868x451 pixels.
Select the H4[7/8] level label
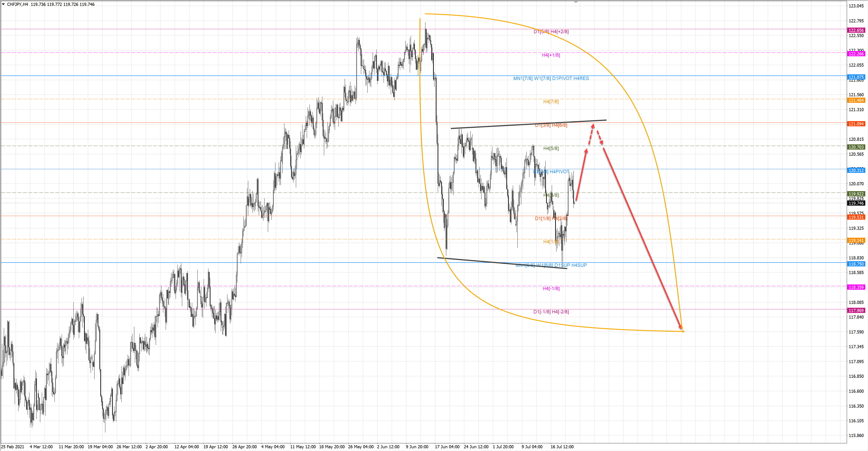tap(551, 101)
